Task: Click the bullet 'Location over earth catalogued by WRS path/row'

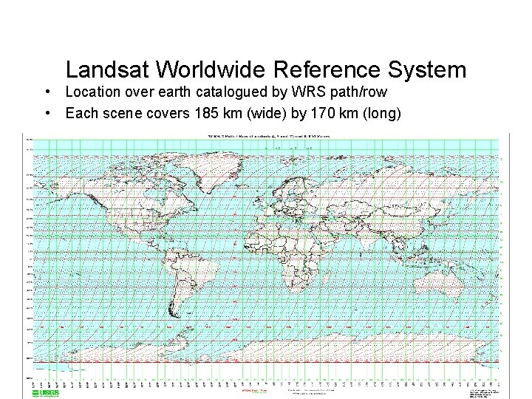Action: pos(226,92)
